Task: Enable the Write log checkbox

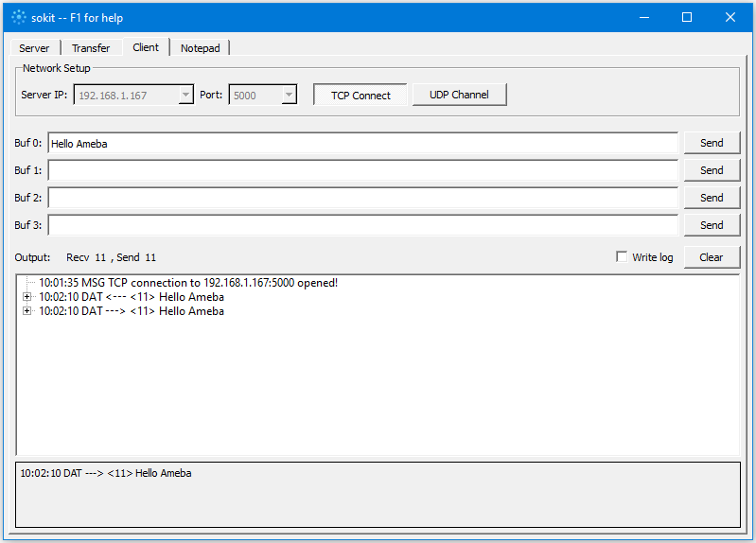Action: [622, 256]
